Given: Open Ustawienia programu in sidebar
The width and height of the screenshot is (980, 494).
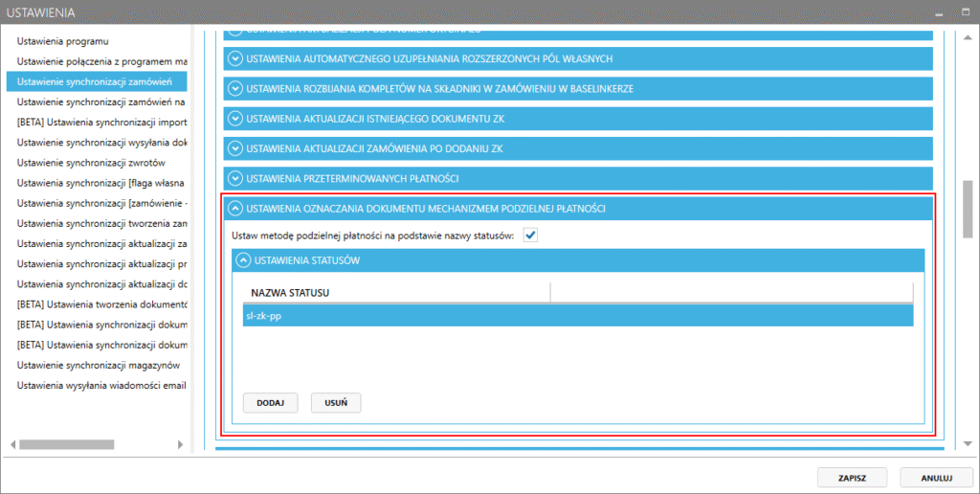Looking at the screenshot, I should pos(63,42).
